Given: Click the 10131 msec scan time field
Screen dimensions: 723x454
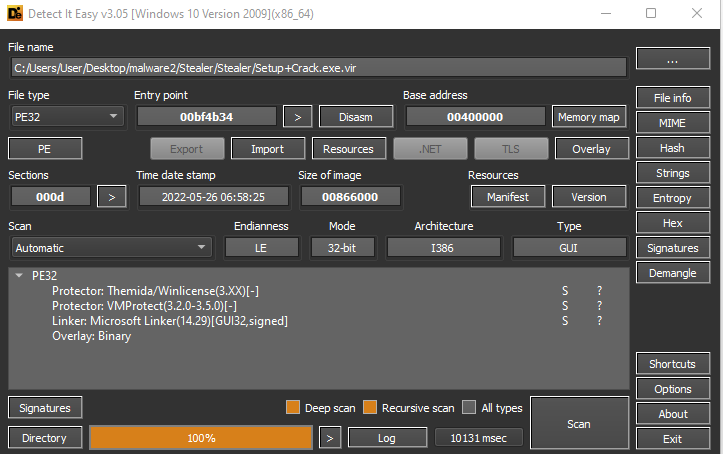Looking at the screenshot, I should [479, 438].
